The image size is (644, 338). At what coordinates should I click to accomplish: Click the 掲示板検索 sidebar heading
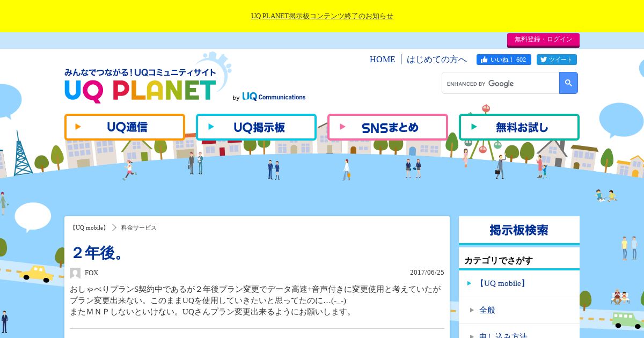coord(519,230)
